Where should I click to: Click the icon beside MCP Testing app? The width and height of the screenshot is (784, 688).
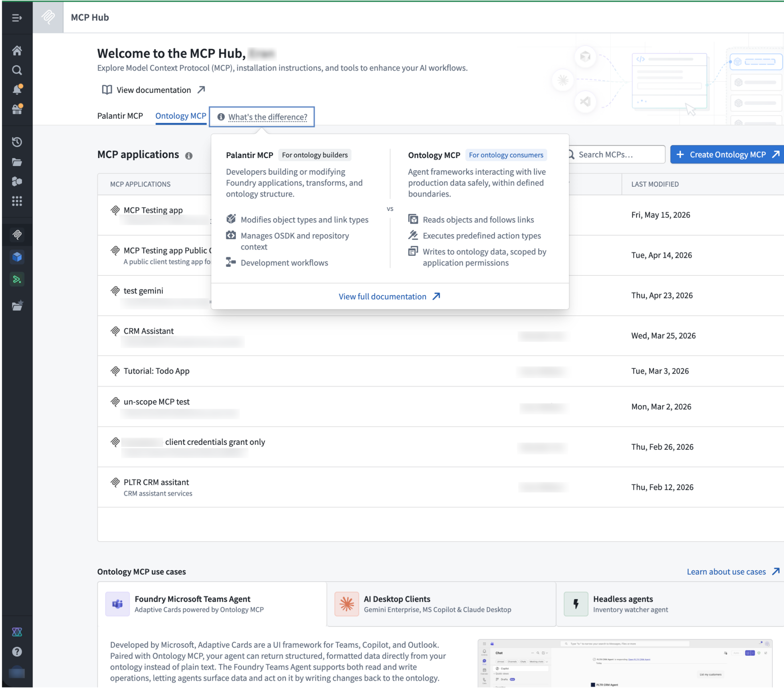click(x=115, y=210)
